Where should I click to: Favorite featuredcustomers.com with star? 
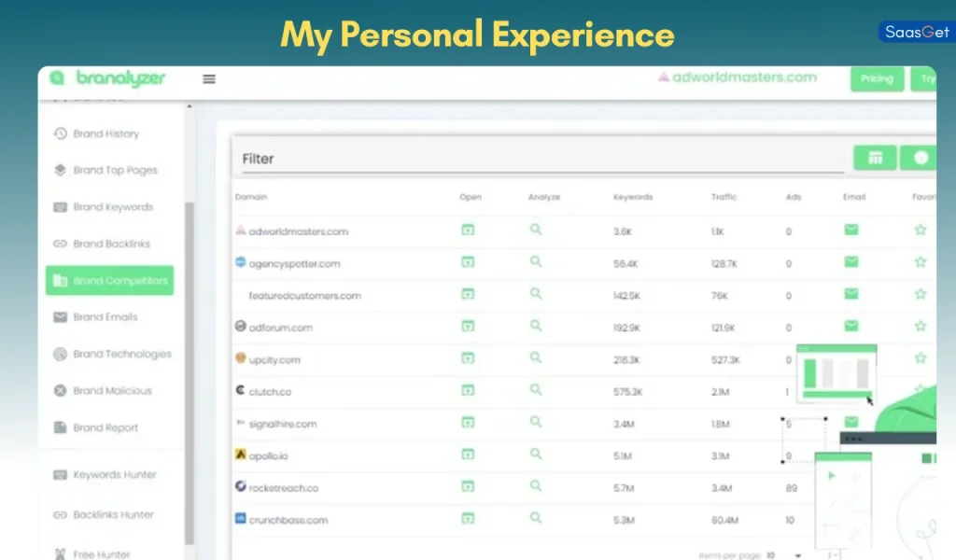tap(921, 294)
